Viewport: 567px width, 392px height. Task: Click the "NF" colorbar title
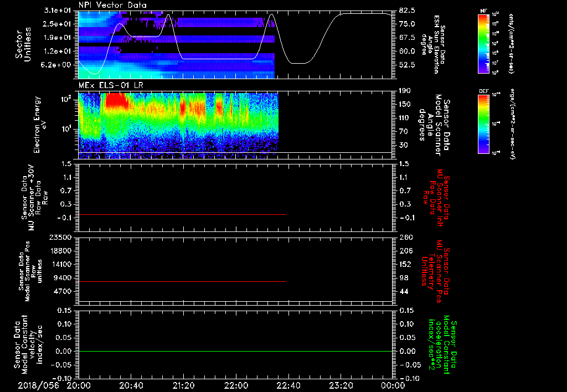[484, 11]
